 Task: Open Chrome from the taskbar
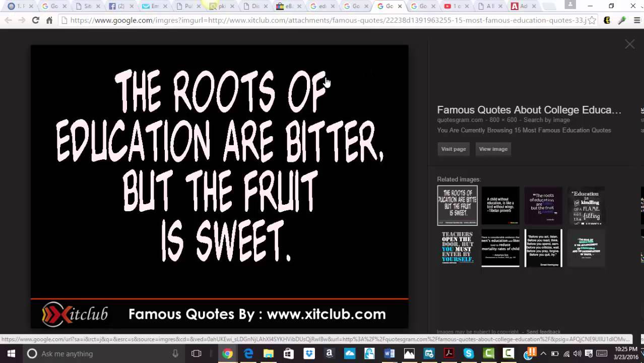(228, 353)
